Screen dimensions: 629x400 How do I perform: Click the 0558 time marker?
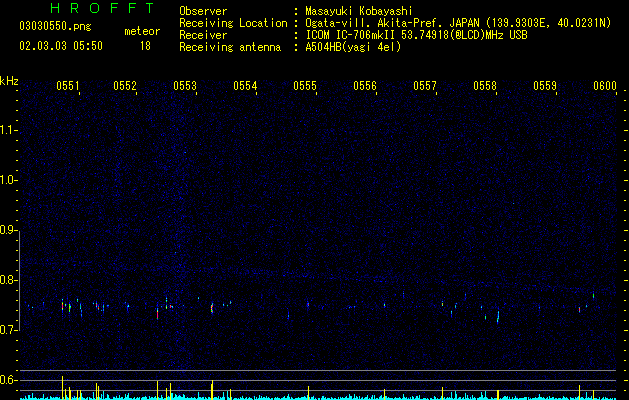485,86
